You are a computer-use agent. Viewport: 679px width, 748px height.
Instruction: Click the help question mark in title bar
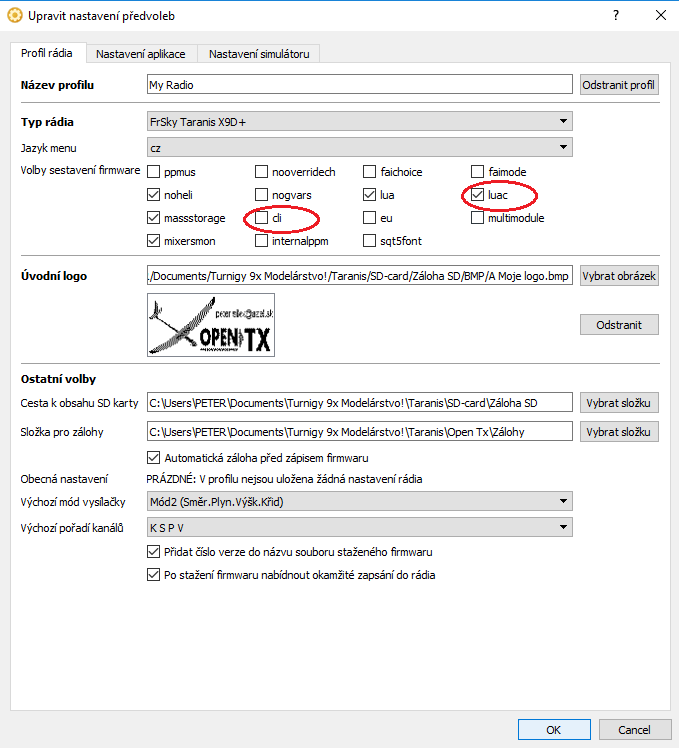tap(614, 15)
